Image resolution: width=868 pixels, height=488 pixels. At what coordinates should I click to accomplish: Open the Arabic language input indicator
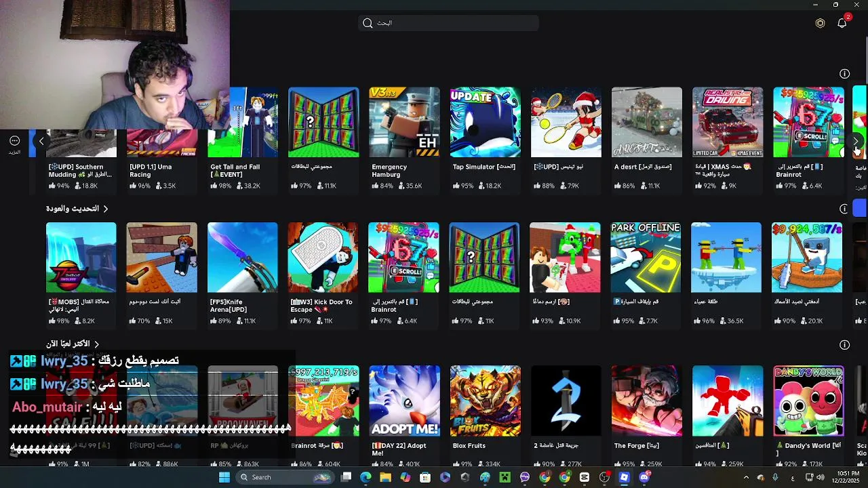[x=793, y=478]
